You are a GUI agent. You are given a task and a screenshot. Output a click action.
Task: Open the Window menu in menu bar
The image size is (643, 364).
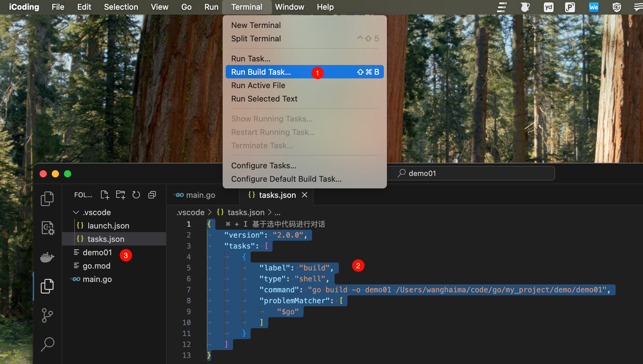pos(289,7)
